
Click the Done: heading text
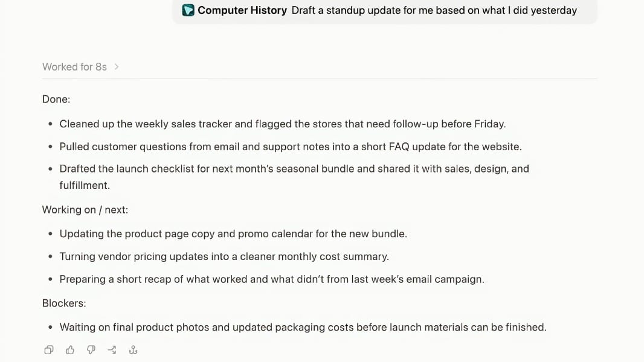click(56, 99)
